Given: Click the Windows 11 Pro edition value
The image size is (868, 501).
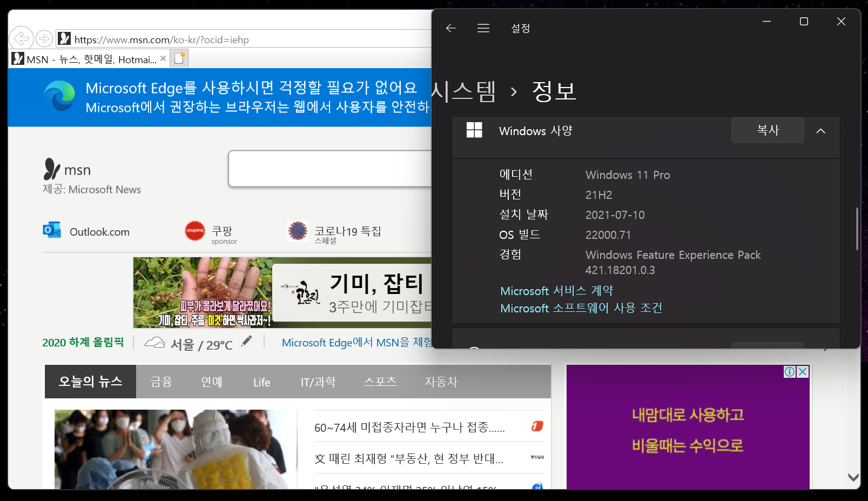Looking at the screenshot, I should tap(628, 175).
